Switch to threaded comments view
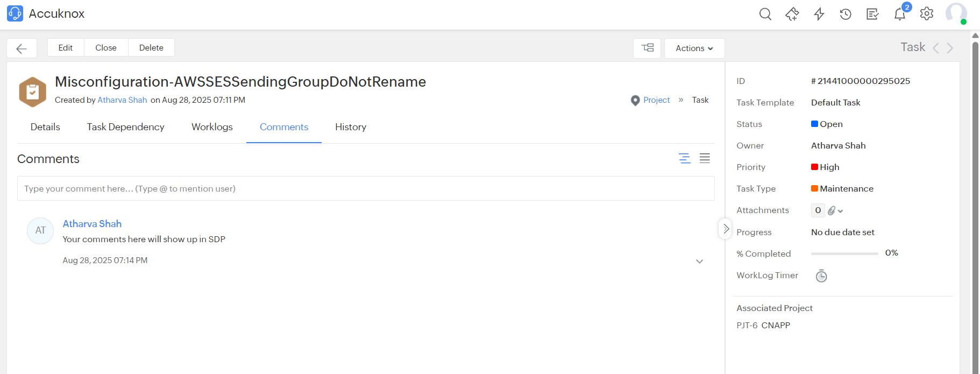 pyautogui.click(x=684, y=158)
